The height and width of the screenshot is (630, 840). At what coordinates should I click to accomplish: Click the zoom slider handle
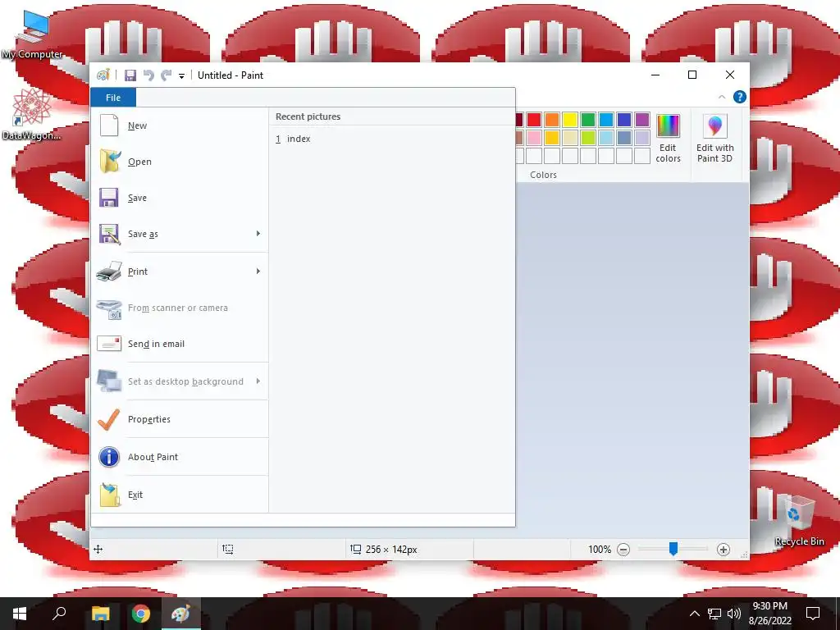673,549
